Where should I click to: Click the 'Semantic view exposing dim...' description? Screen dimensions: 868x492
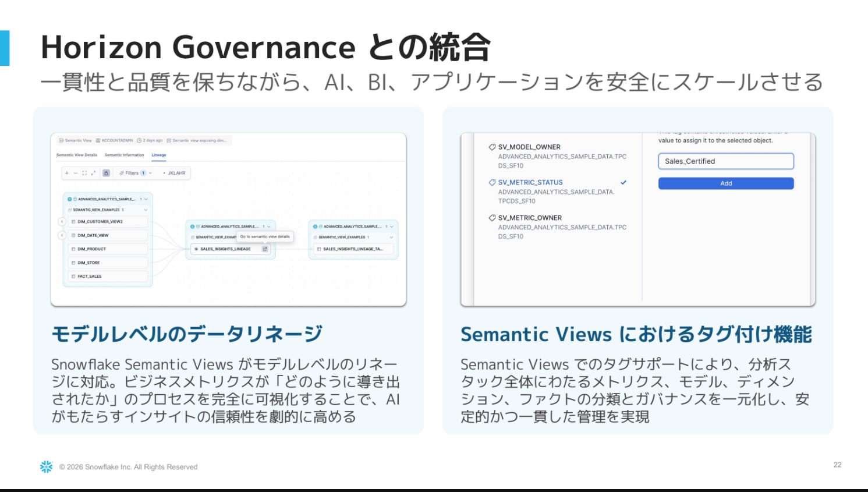197,140
